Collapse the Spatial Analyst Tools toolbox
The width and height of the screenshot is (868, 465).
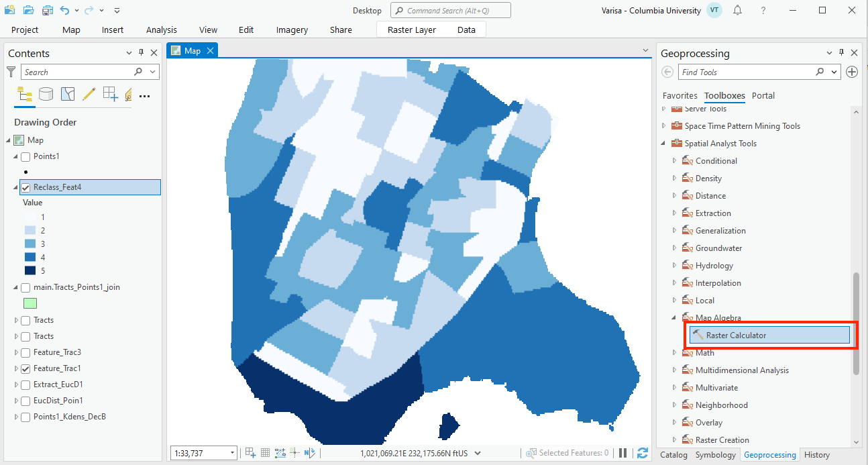(664, 143)
